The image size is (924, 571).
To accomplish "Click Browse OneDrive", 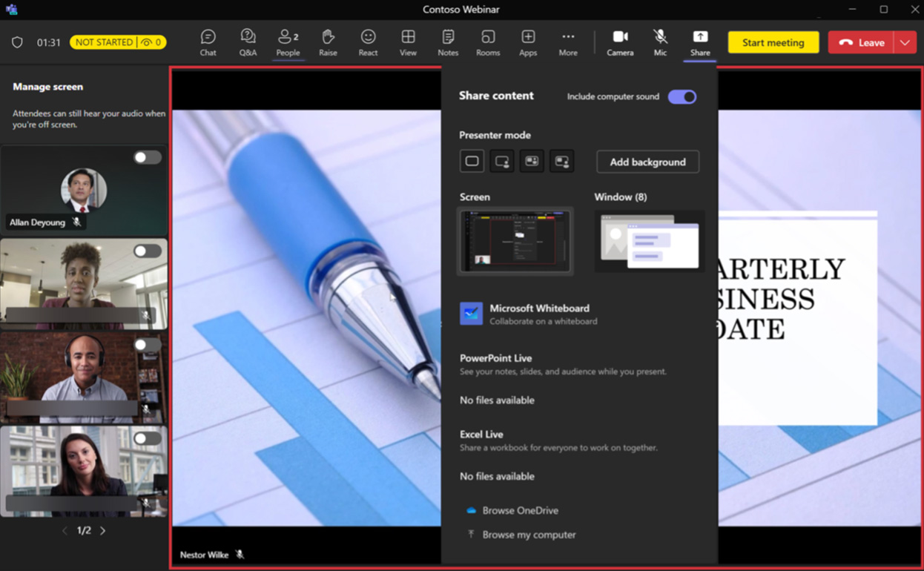I will pos(520,510).
